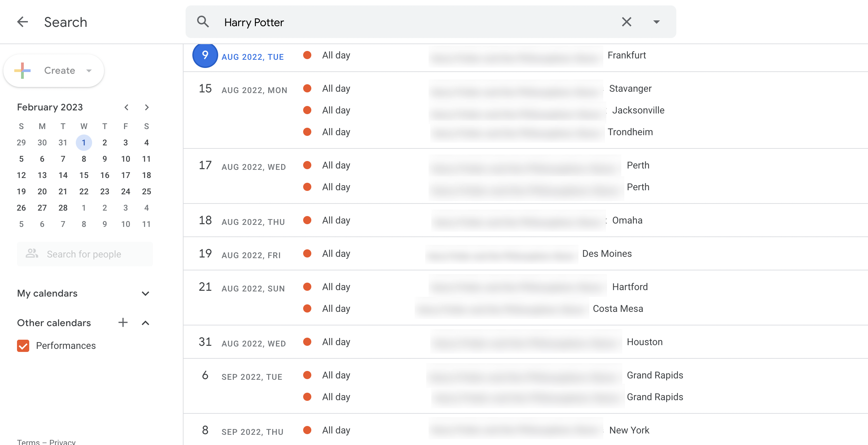868x445 pixels.
Task: Click date 18 AUG 2022, THU
Action: tap(242, 221)
